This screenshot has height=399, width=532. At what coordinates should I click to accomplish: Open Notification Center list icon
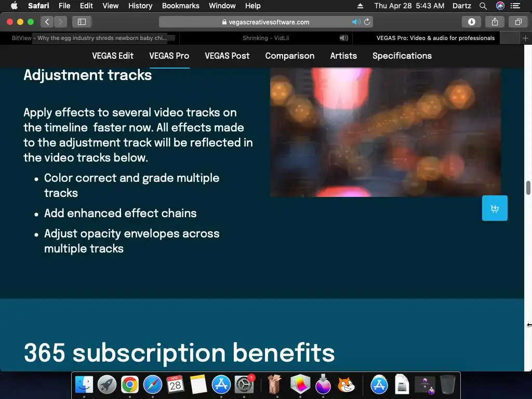tap(515, 6)
